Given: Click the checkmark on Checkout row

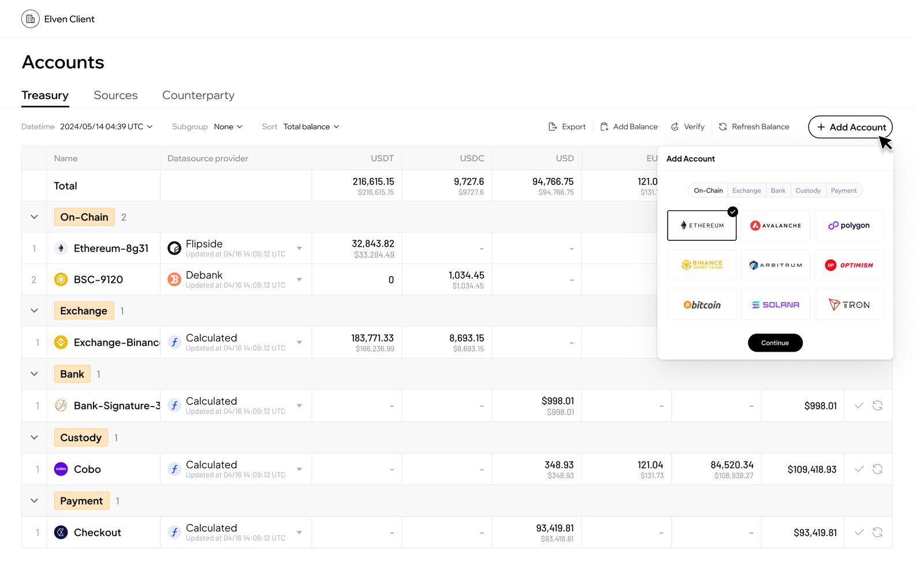Looking at the screenshot, I should tap(859, 533).
